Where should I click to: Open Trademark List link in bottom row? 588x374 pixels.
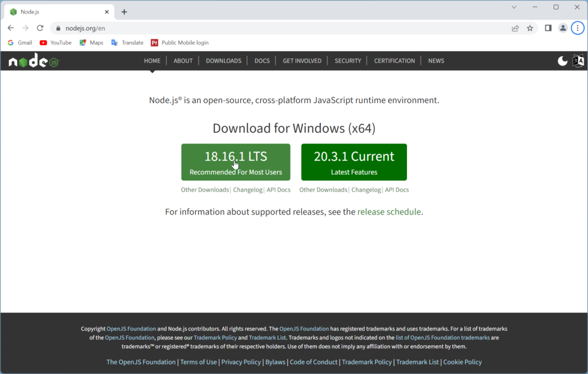(x=417, y=362)
